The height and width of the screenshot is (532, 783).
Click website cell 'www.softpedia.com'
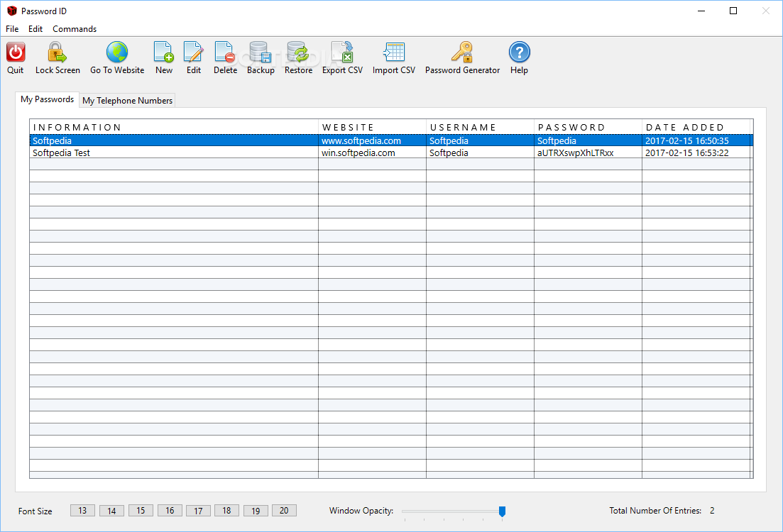[372, 140]
